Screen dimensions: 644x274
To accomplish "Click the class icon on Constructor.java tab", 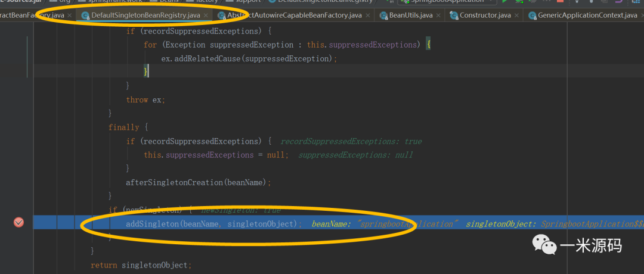I will click(x=454, y=15).
